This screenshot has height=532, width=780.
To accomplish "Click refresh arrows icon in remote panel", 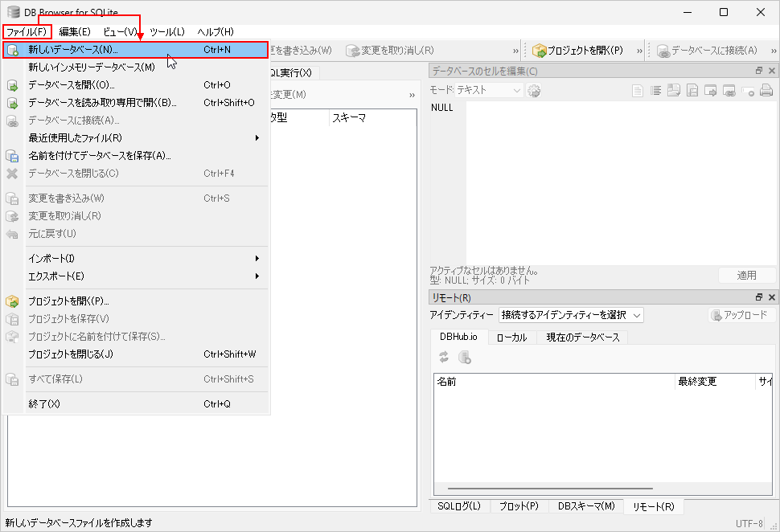I will pos(444,357).
